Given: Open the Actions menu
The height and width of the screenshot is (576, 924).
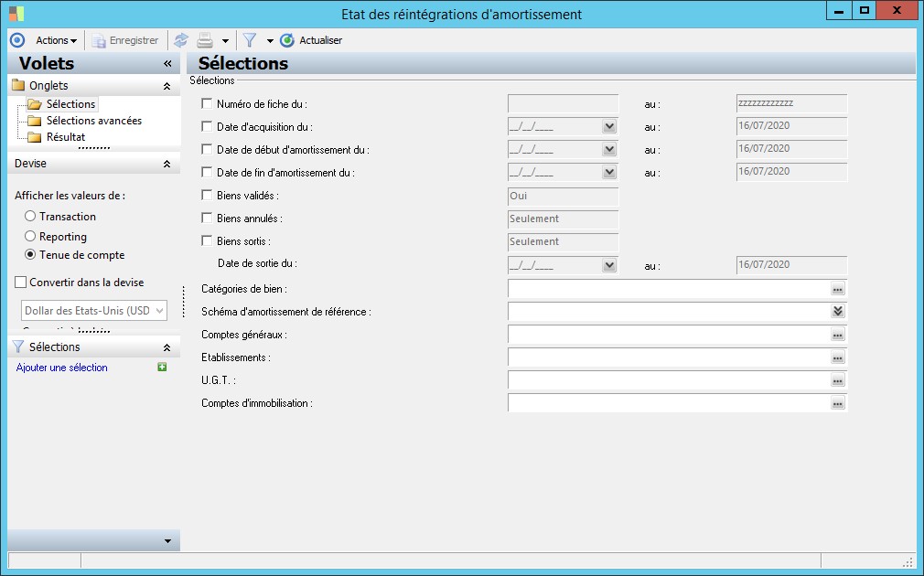Looking at the screenshot, I should (x=56, y=40).
